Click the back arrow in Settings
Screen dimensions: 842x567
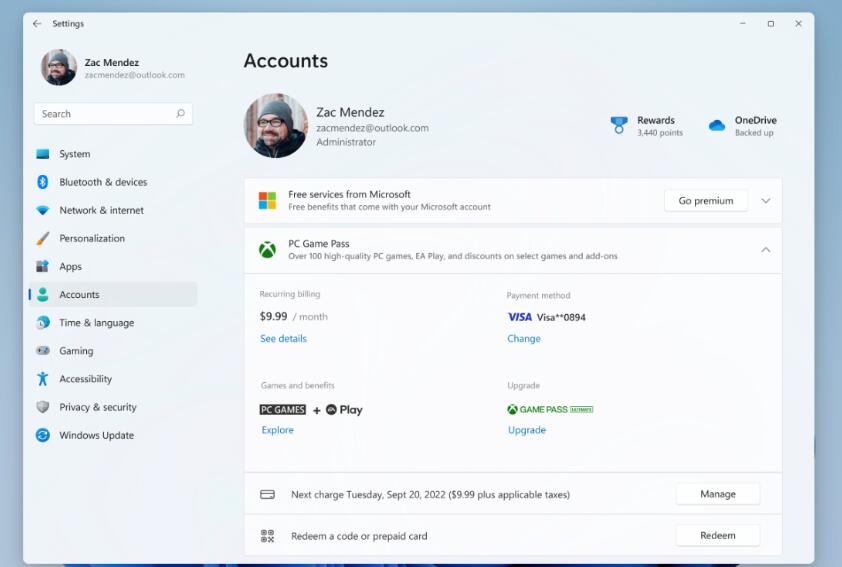[37, 24]
